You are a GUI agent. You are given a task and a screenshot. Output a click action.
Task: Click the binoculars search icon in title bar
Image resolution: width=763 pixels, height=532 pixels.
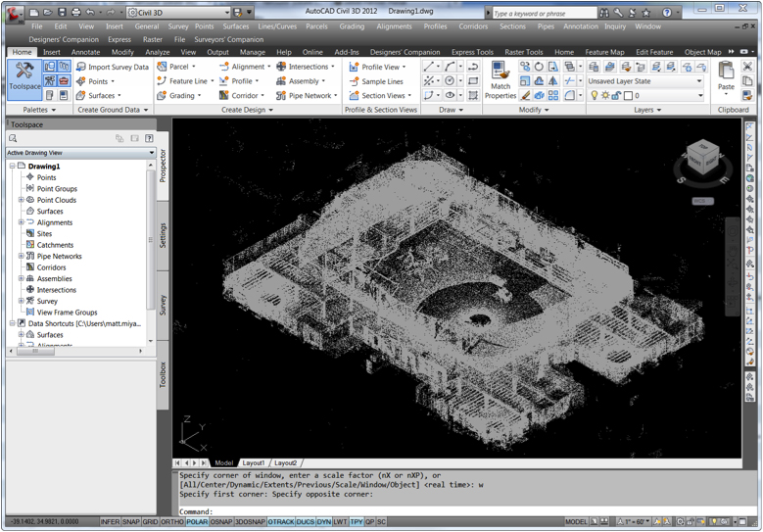(x=604, y=13)
